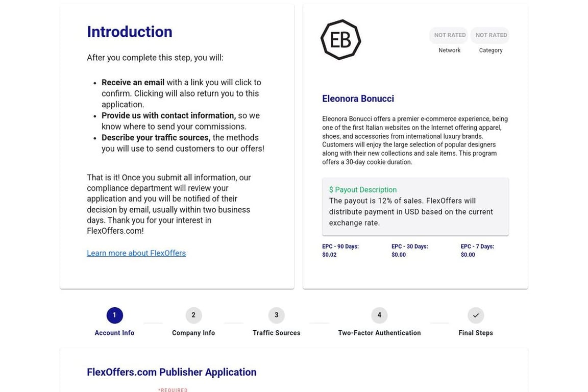Viewport: 588px width, 392px height.
Task: Select step 4 circle icon
Action: pyautogui.click(x=379, y=315)
